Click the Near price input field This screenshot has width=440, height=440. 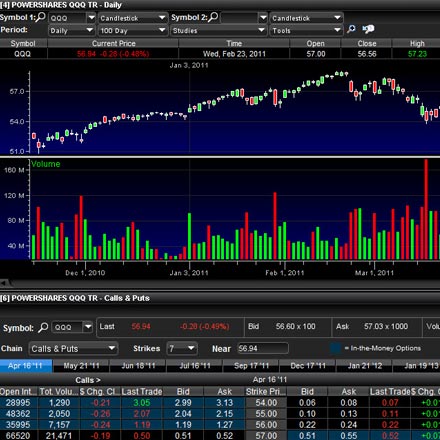pos(263,349)
